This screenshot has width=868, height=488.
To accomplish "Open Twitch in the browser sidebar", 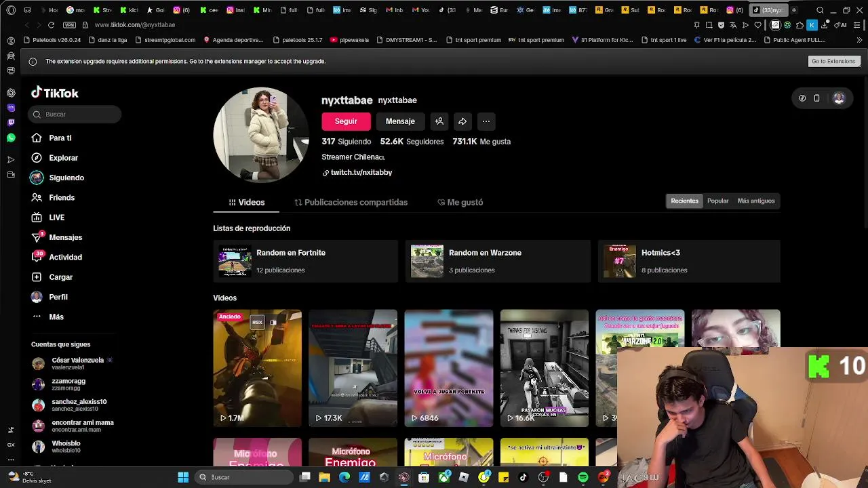I will [11, 123].
